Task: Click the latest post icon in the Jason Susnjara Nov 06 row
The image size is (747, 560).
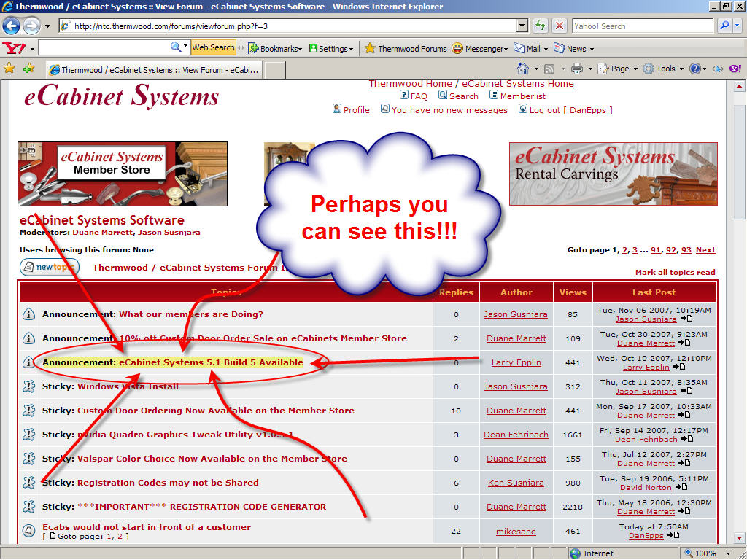Action: tap(686, 319)
